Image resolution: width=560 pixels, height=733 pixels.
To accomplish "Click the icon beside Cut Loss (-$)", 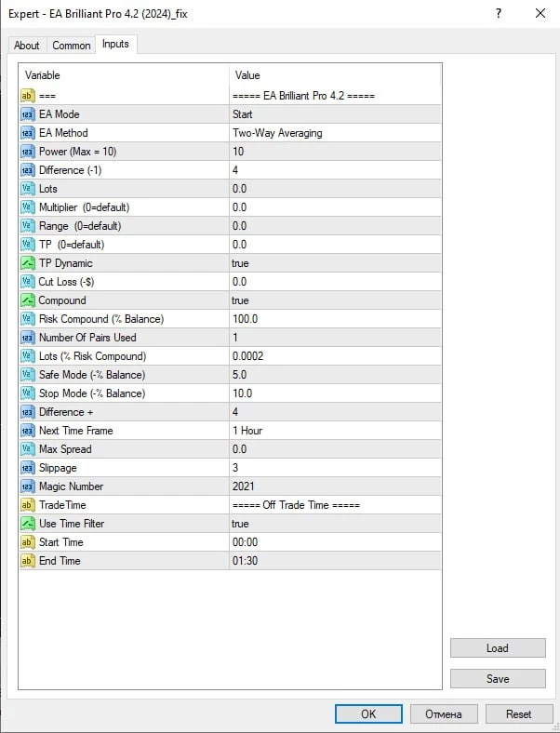I will (28, 282).
